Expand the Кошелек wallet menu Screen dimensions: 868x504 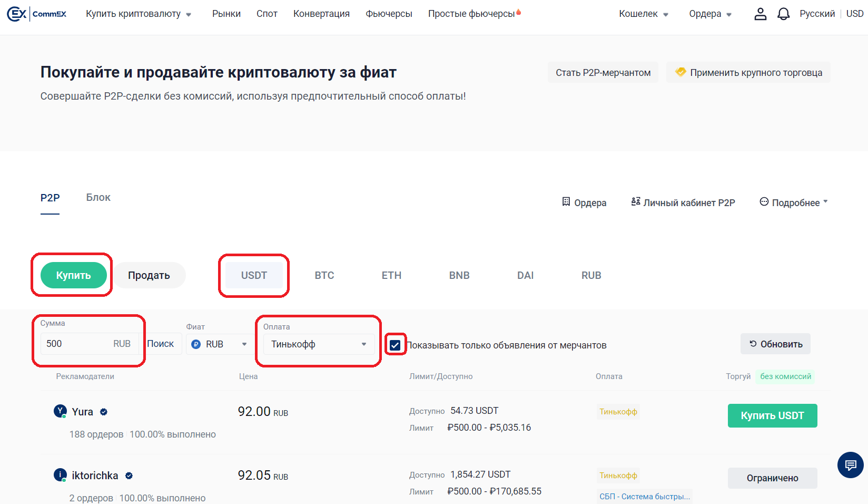[643, 14]
